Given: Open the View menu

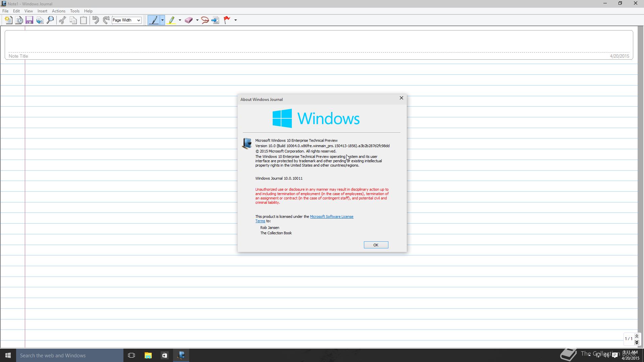Looking at the screenshot, I should (x=29, y=11).
